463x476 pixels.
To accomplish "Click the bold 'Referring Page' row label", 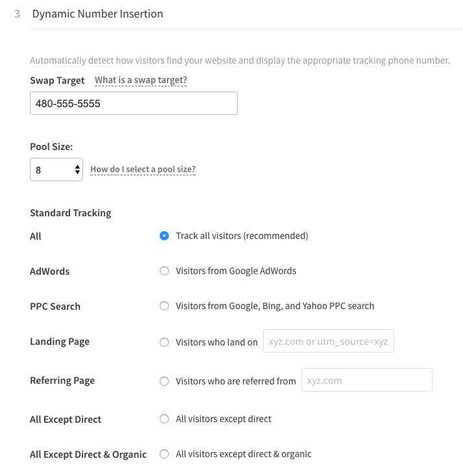I will coord(62,381).
